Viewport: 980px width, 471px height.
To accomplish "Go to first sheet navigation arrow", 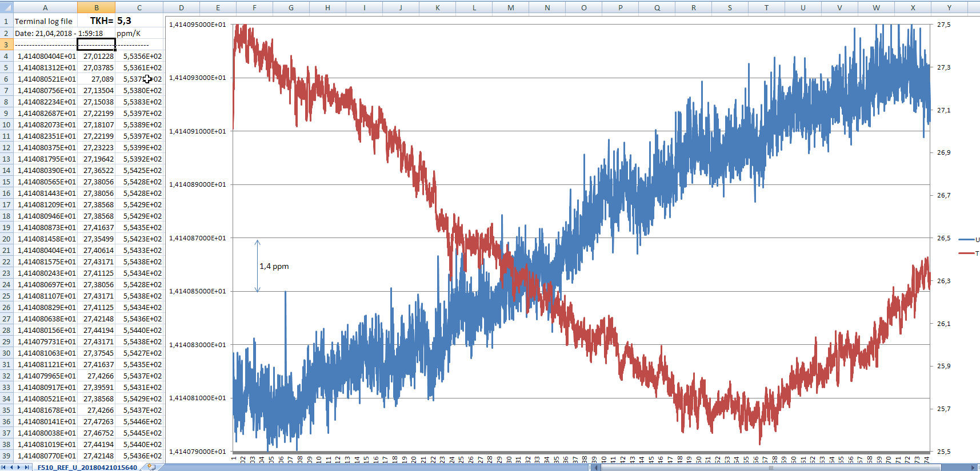I will tap(4, 468).
